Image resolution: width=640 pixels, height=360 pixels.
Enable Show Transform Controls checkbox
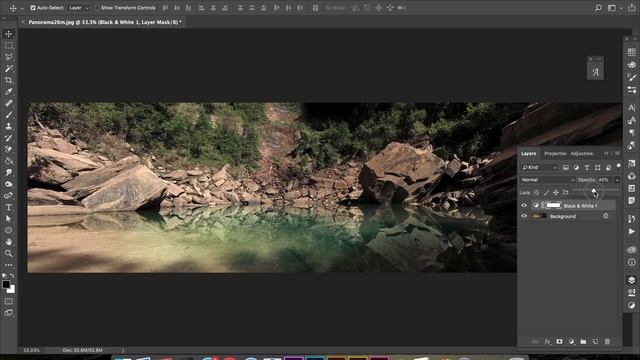97,8
